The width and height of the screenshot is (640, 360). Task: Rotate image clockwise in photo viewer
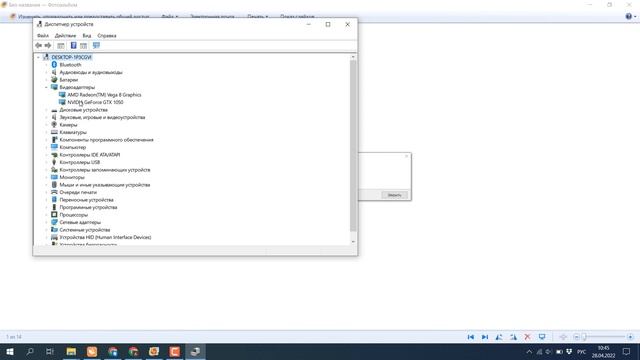tap(513, 337)
